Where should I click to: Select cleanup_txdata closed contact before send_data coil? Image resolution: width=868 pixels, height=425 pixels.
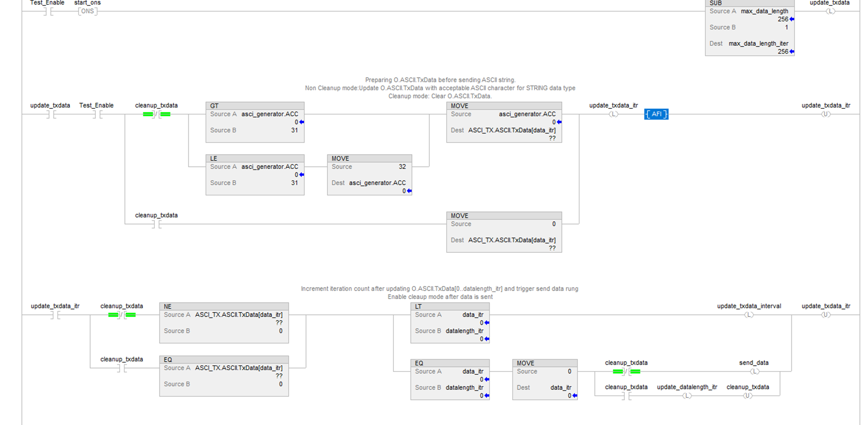[627, 371]
